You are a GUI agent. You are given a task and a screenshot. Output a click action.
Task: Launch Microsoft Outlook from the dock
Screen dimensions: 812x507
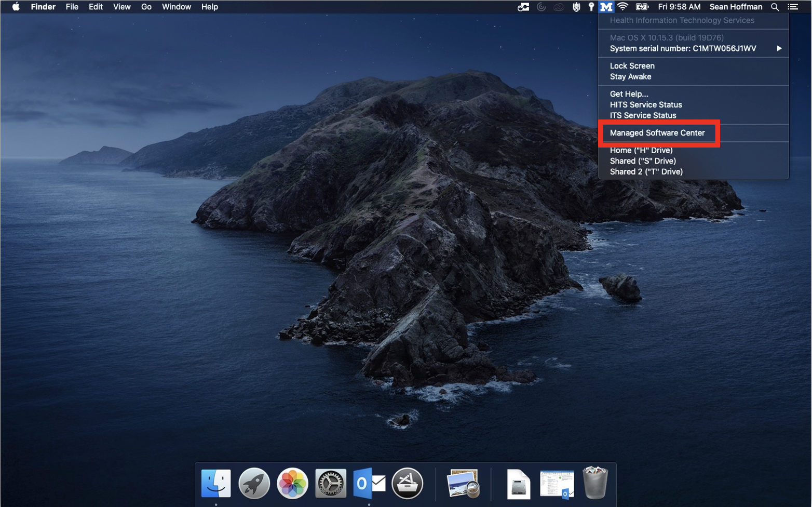click(x=369, y=483)
